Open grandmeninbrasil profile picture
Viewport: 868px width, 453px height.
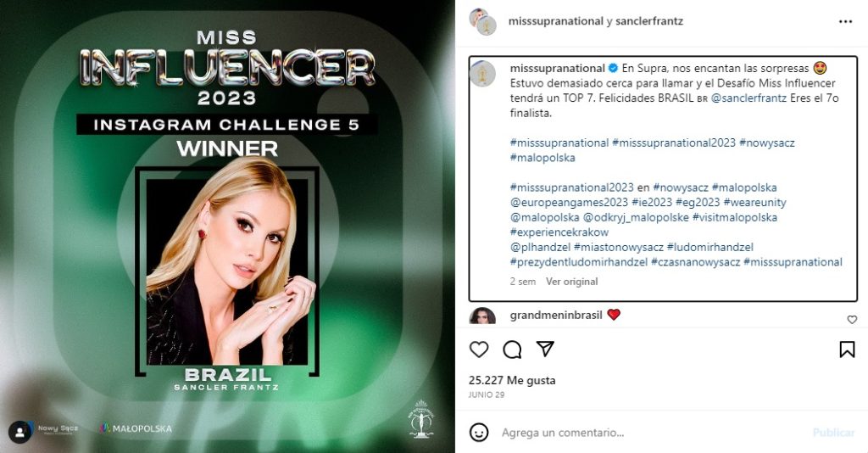482,316
